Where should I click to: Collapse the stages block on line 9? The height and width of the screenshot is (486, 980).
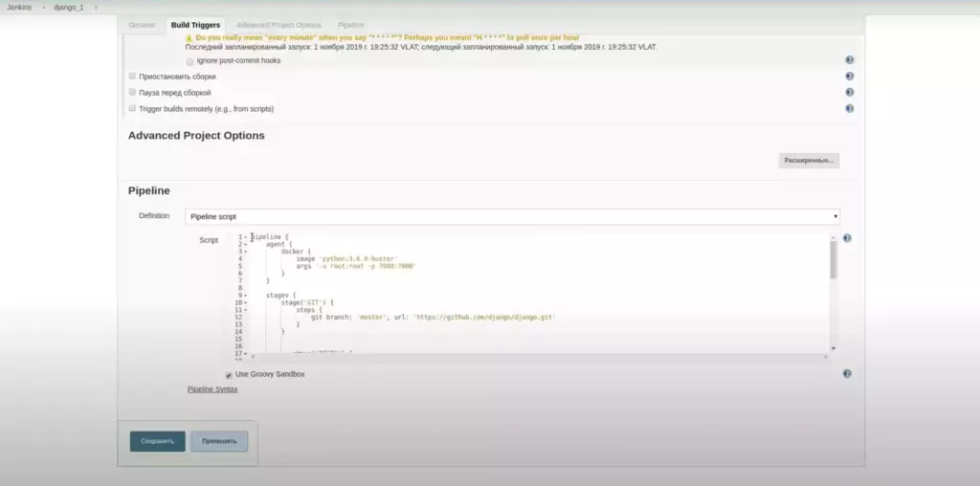pos(246,296)
